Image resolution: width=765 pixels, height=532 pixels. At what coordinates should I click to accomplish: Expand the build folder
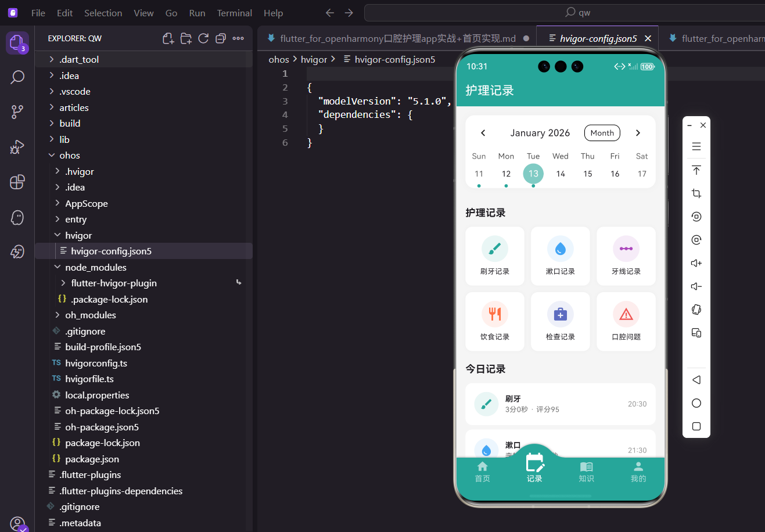pos(143,123)
